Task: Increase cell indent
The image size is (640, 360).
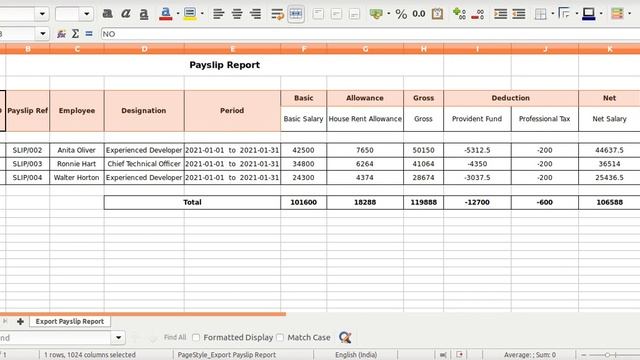Action: (500, 14)
